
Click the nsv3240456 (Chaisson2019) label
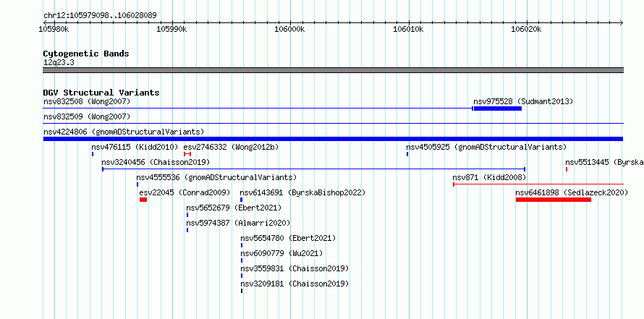pos(156,162)
